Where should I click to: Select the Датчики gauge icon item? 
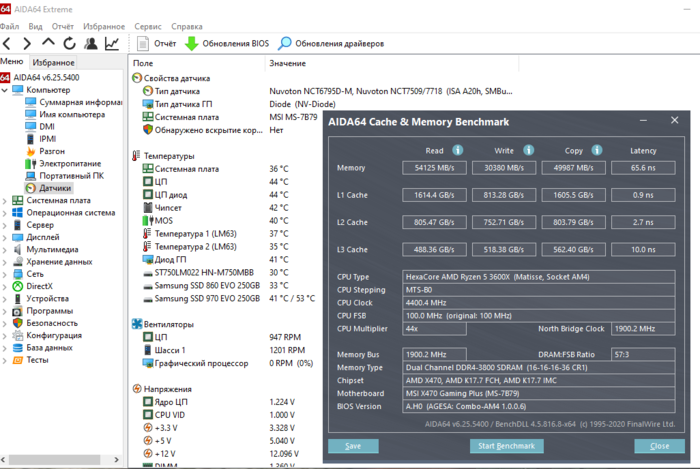tap(30, 188)
